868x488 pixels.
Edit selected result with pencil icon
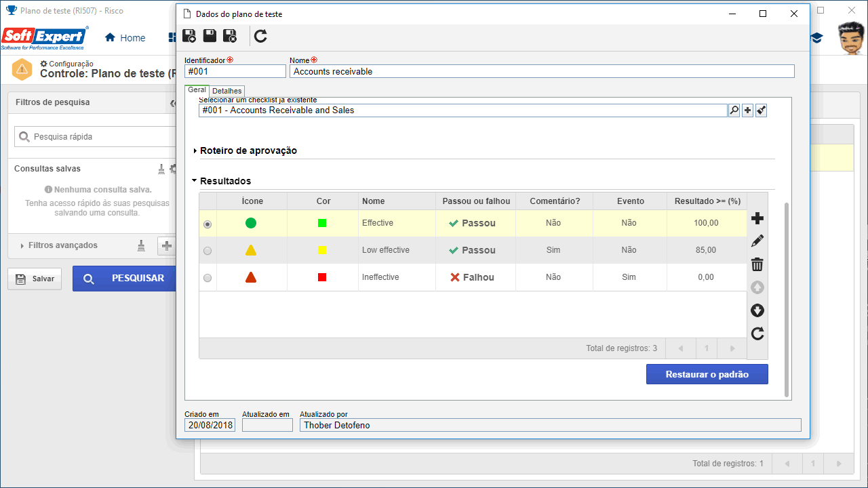[x=757, y=241]
